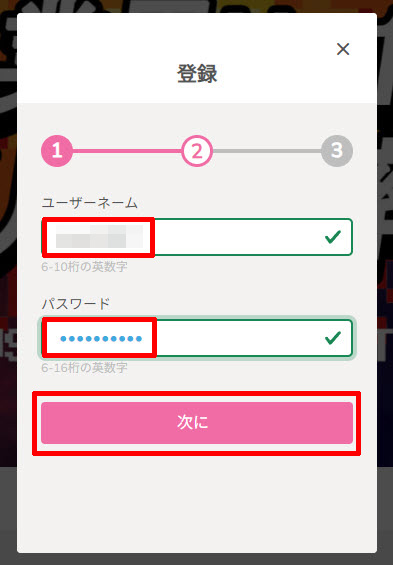The image size is (393, 565).
Task: Click the 6-16桁の英数字 hint text
Action: click(84, 368)
